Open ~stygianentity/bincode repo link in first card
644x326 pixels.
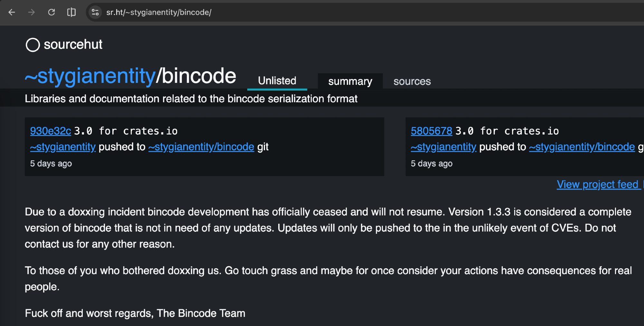tap(201, 147)
